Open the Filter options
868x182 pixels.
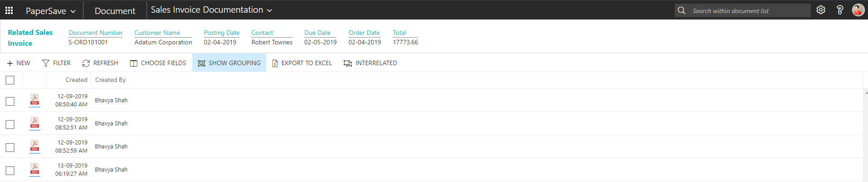pos(56,63)
